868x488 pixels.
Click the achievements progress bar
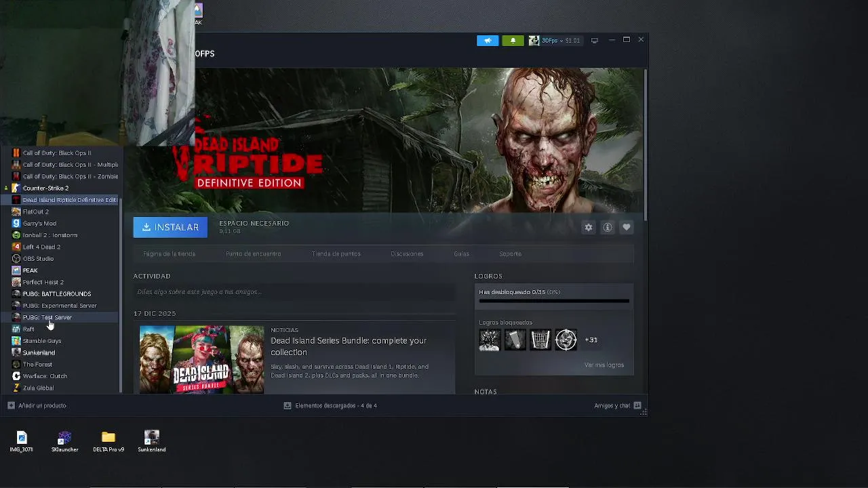(554, 301)
